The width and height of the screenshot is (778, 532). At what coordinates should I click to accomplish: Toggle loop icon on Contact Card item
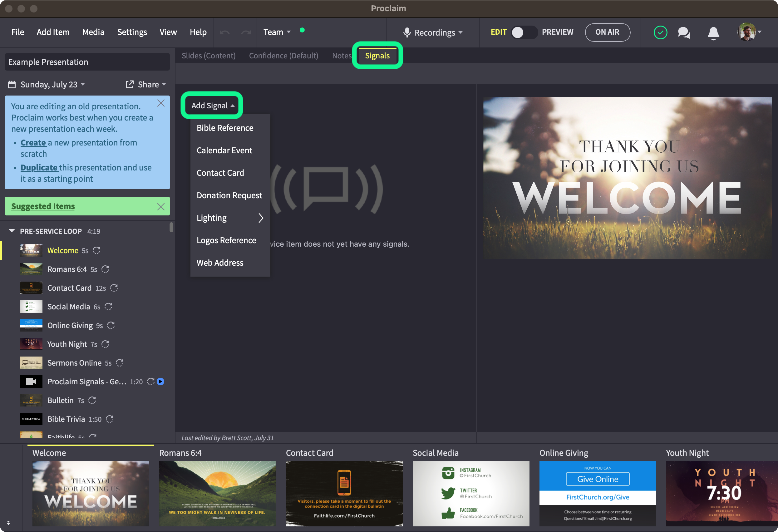pos(114,288)
